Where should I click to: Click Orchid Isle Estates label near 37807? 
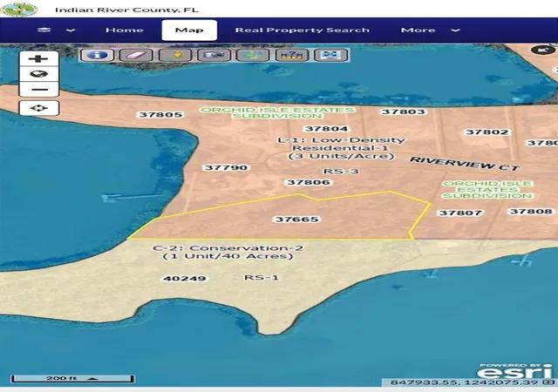coord(487,190)
